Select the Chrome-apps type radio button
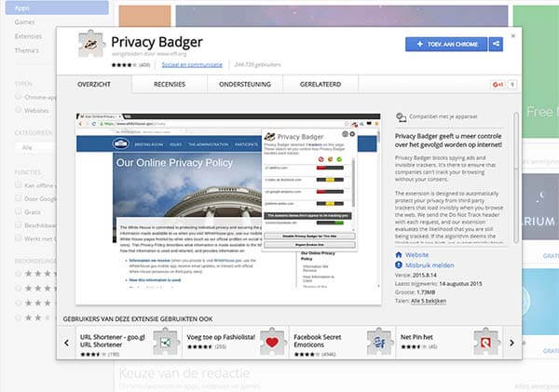The width and height of the screenshot is (559, 392). click(19, 96)
